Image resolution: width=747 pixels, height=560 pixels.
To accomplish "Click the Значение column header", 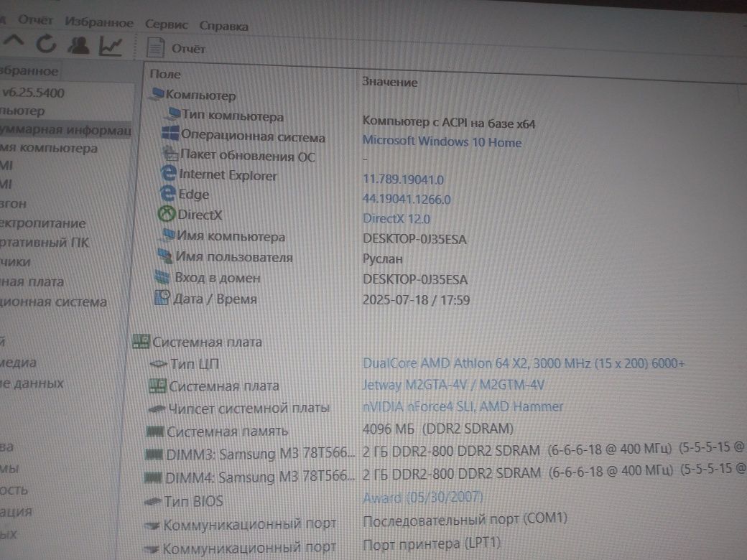I will tap(390, 82).
